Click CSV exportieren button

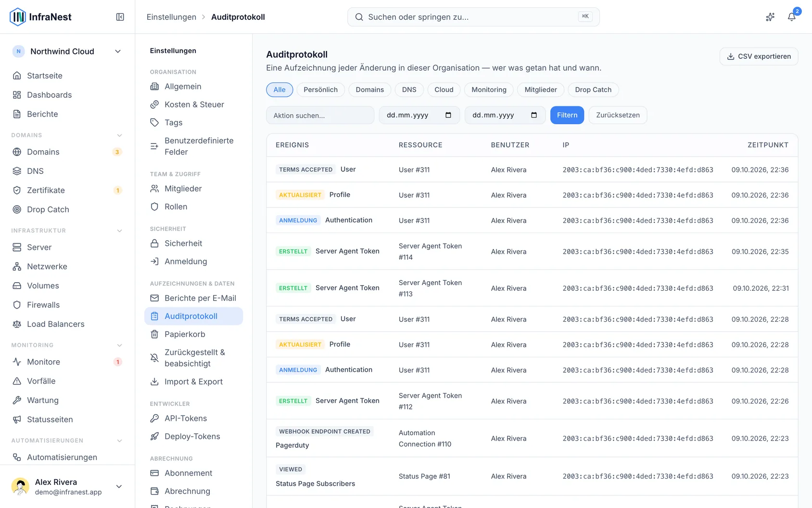point(759,56)
